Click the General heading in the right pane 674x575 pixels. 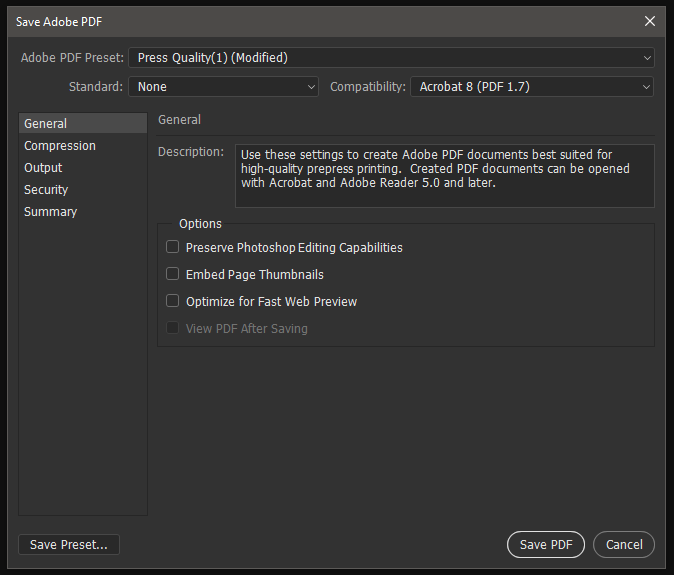(179, 119)
